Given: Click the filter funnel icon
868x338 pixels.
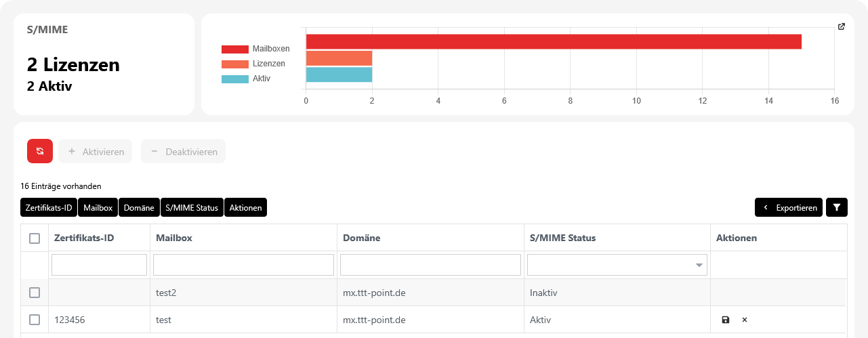Looking at the screenshot, I should 836,207.
